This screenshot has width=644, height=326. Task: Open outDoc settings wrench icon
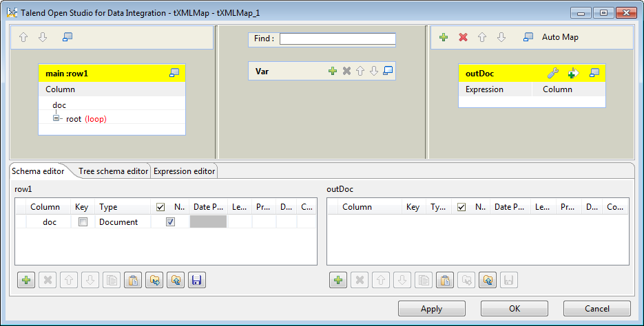[553, 74]
